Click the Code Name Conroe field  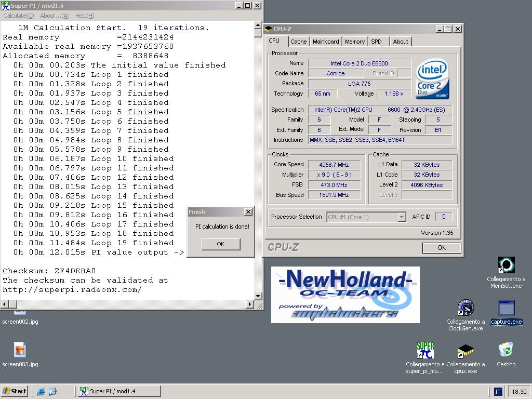[335, 73]
